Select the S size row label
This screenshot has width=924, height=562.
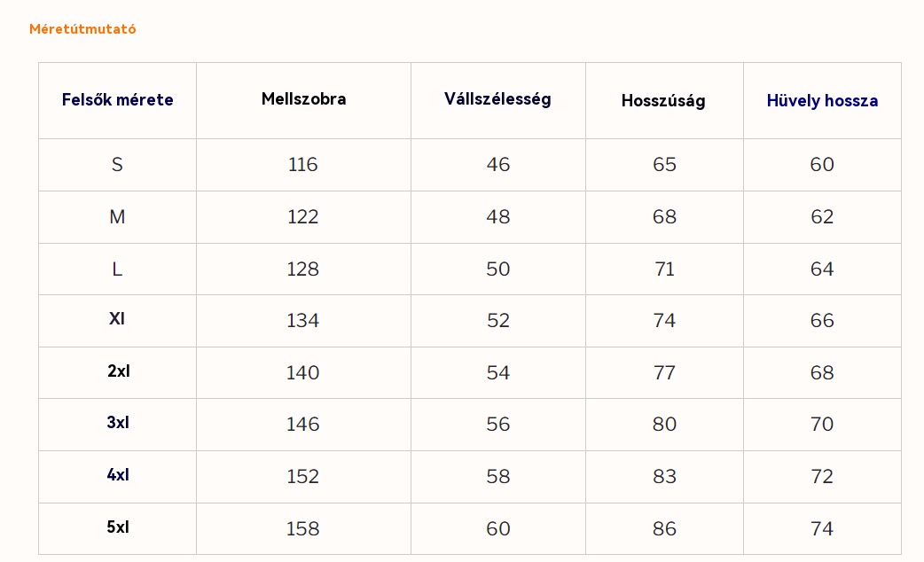(x=117, y=165)
